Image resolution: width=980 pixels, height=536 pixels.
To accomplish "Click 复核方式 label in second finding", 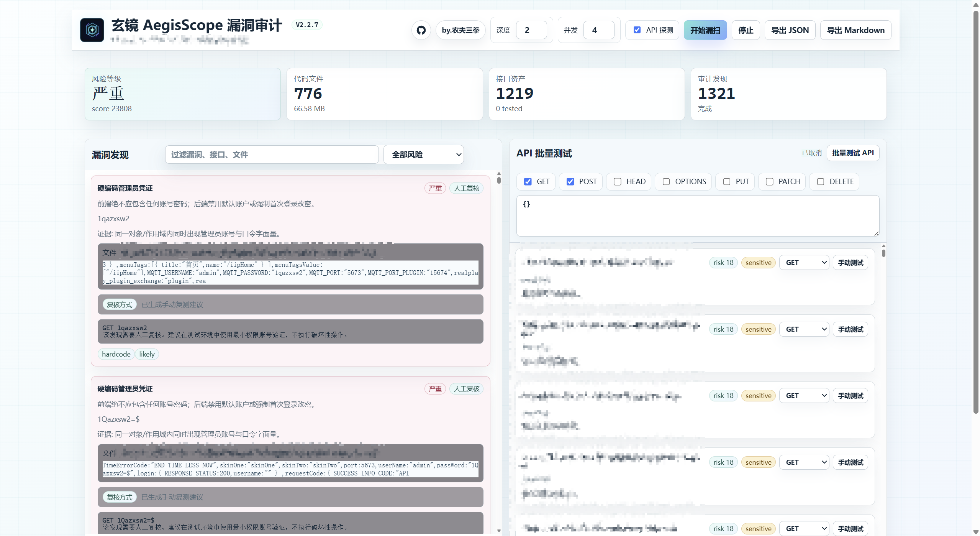I will tap(120, 497).
